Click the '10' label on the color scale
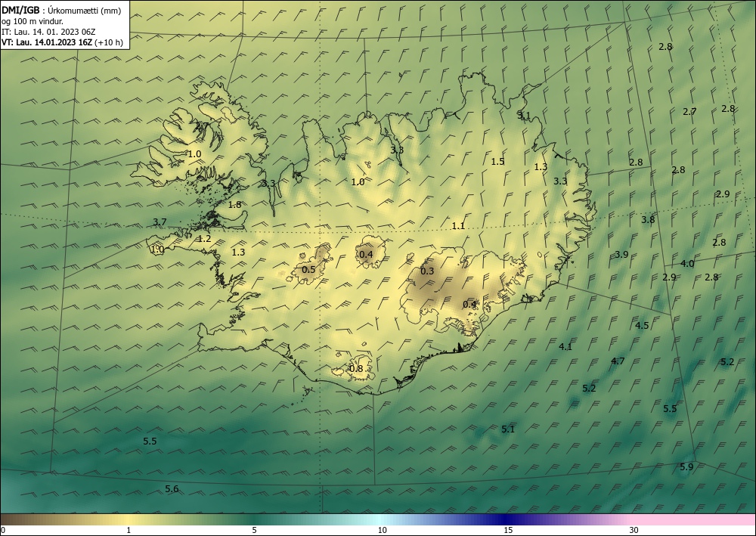Viewport: 756px width, 536px height. 382,531
